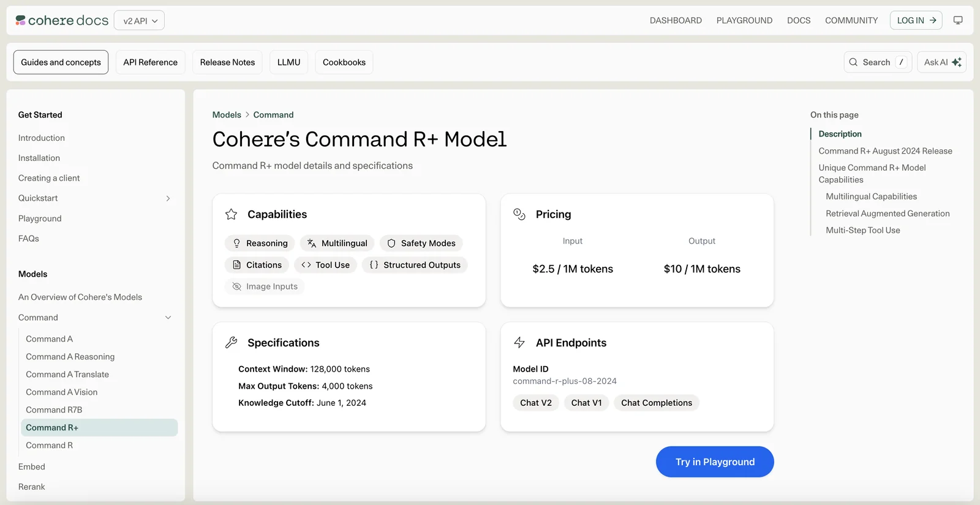Expand the Quickstart sidebar section
980x505 pixels.
click(x=168, y=198)
